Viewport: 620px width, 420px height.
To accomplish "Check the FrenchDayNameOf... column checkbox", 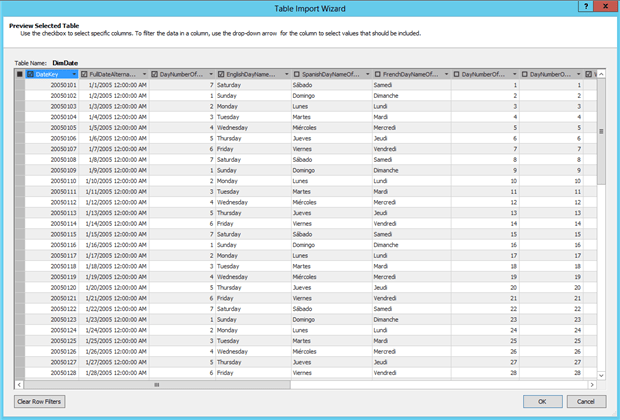I will click(x=378, y=74).
